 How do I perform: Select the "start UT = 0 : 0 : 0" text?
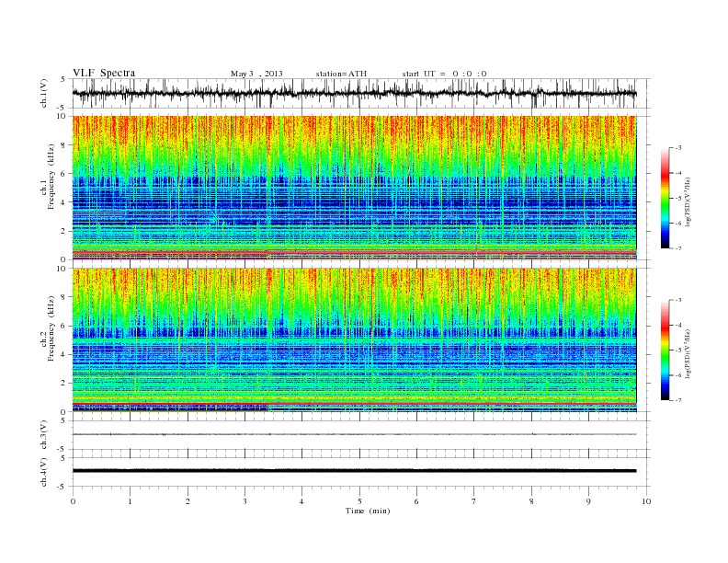(x=444, y=74)
